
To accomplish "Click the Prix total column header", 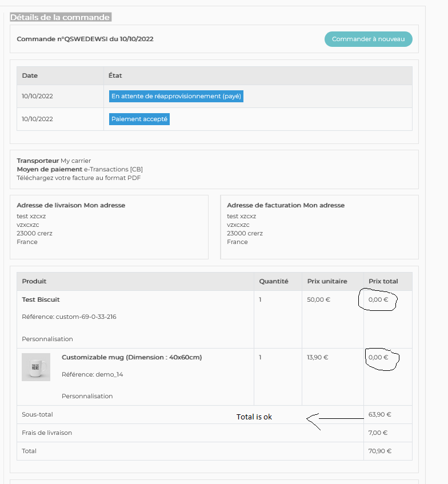I will pyautogui.click(x=383, y=281).
